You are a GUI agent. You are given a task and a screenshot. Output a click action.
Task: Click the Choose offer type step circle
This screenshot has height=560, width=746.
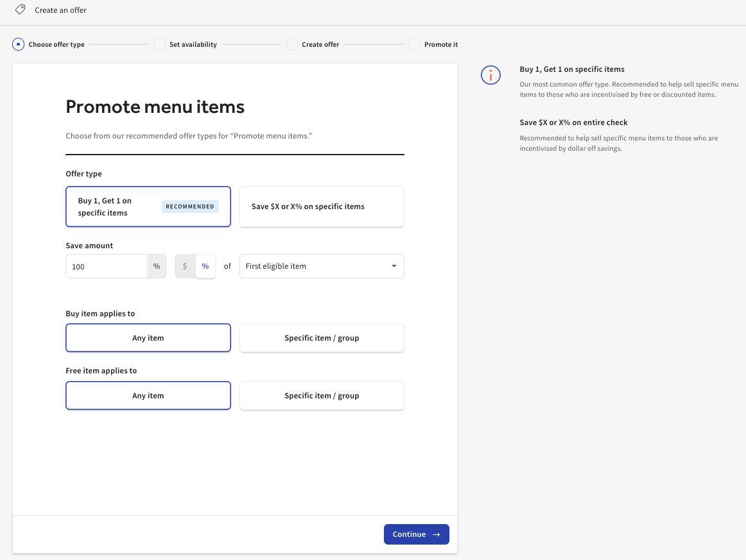17,44
